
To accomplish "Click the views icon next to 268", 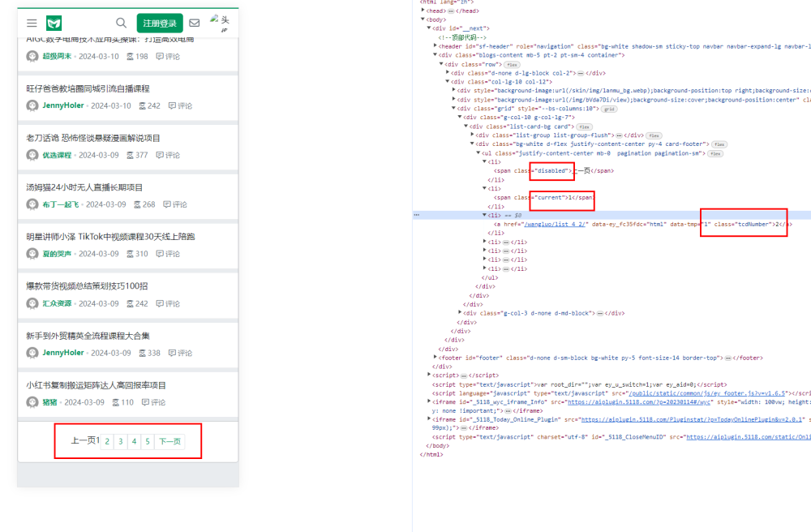I will 138,204.
